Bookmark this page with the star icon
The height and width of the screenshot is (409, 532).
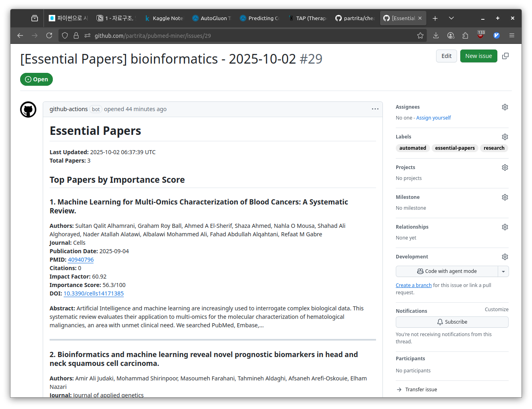coord(420,35)
